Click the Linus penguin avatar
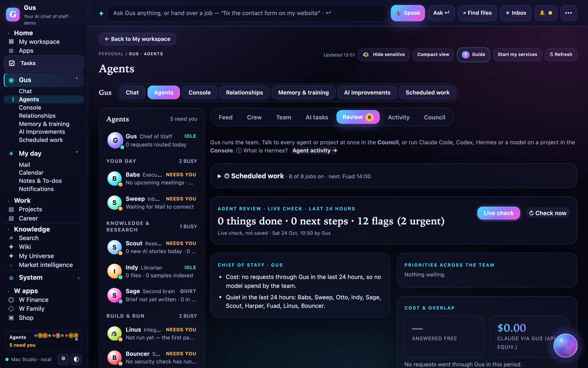The width and height of the screenshot is (588, 368). [115, 333]
